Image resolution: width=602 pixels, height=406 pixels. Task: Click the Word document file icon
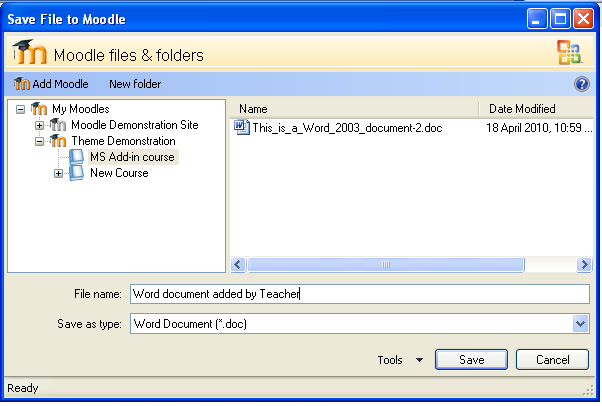pos(241,127)
